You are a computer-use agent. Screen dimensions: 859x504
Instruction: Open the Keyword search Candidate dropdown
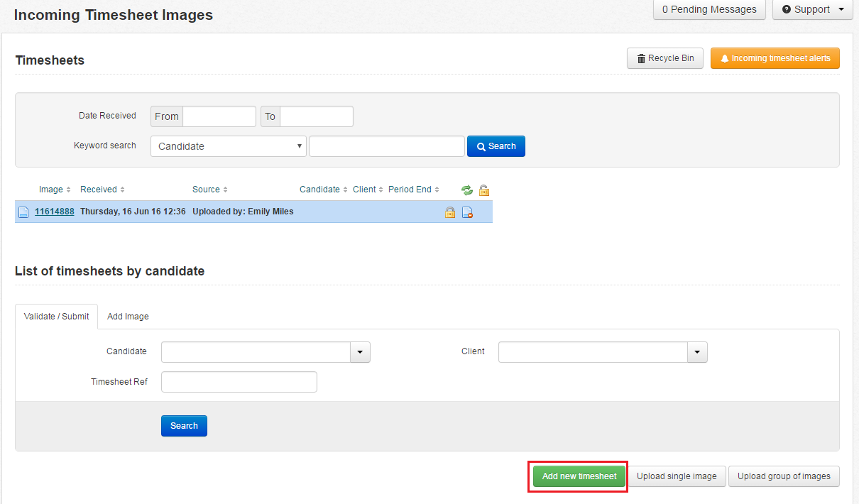229,146
